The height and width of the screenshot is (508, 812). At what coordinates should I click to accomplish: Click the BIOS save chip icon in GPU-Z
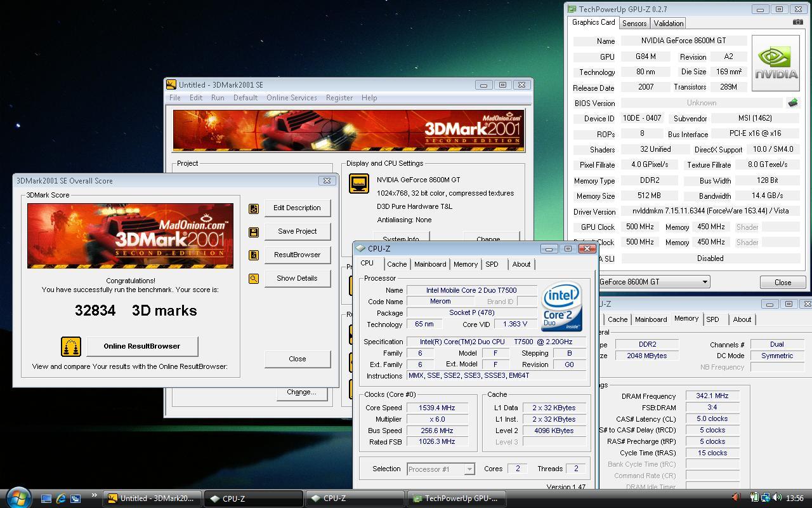click(792, 102)
